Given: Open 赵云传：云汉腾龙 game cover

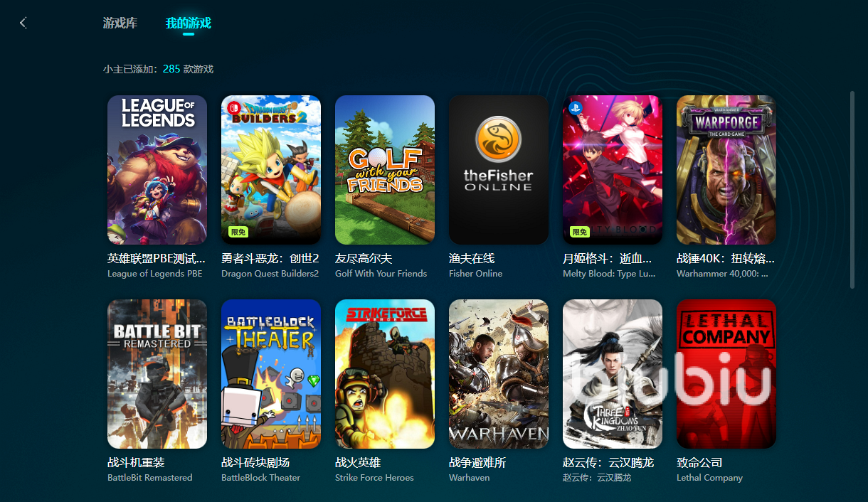Looking at the screenshot, I should pos(613,374).
